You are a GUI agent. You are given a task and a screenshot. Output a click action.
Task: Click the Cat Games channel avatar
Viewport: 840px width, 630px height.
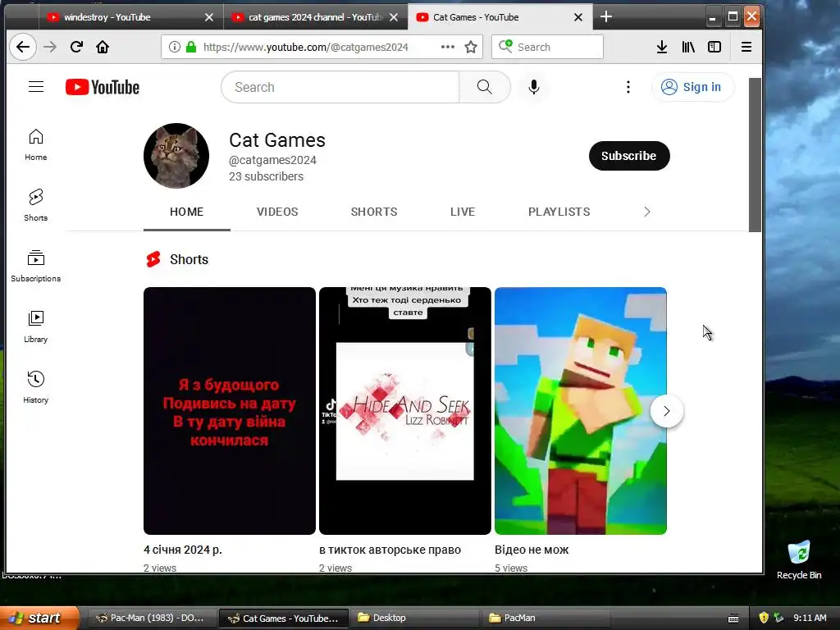coord(176,156)
